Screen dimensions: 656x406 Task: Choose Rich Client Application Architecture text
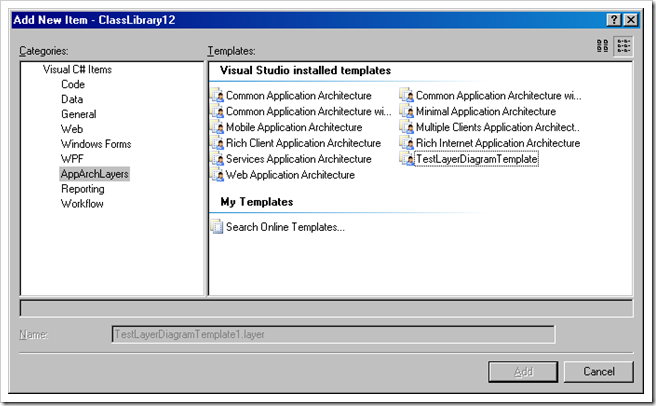pos(303,143)
